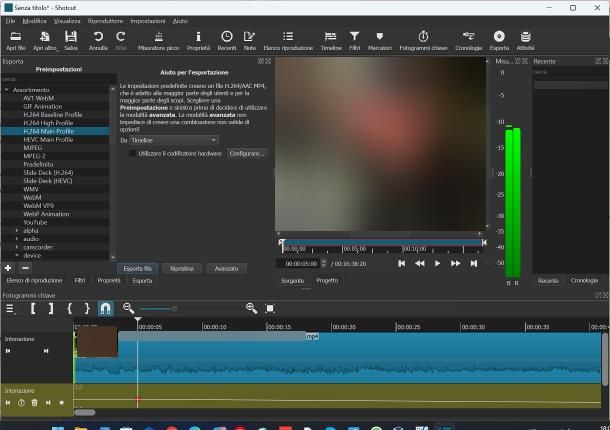Click the Configura... hardware encoder button
This screenshot has width=610, height=430.
[247, 153]
